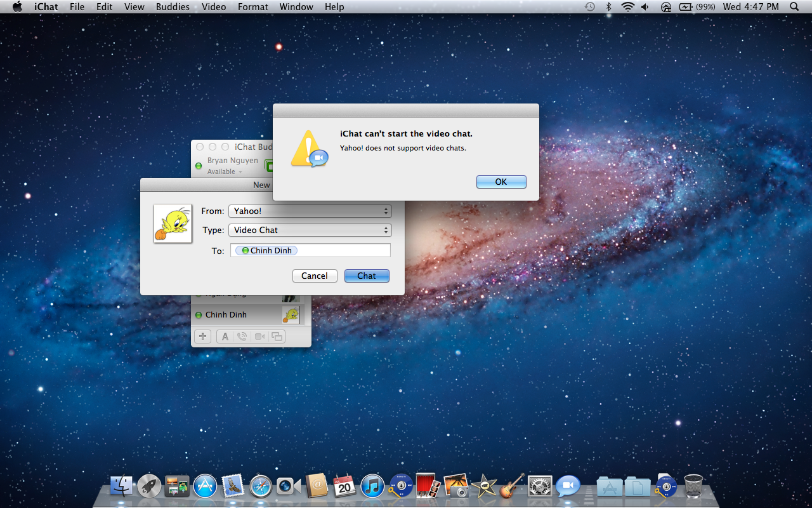This screenshot has height=508, width=812.
Task: Open the iChat application menu
Action: (x=46, y=7)
